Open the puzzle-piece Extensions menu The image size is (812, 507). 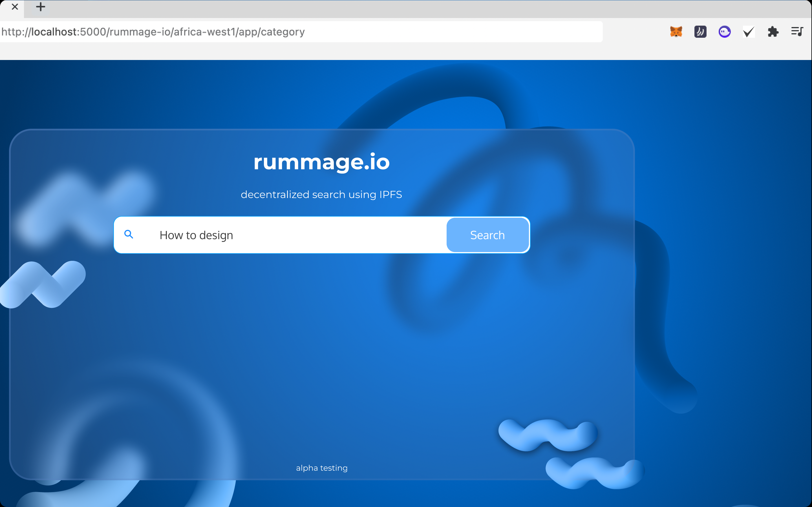[x=773, y=32]
